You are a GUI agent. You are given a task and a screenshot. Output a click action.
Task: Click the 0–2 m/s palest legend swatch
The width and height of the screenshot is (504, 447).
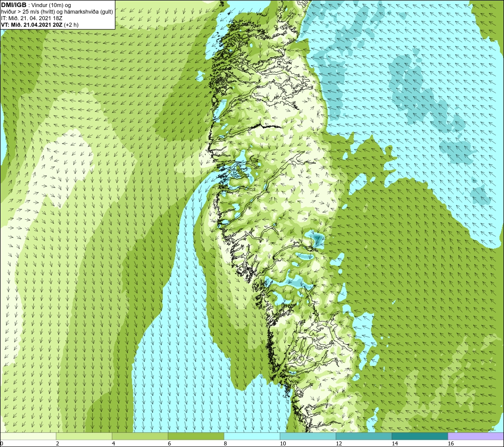28,436
